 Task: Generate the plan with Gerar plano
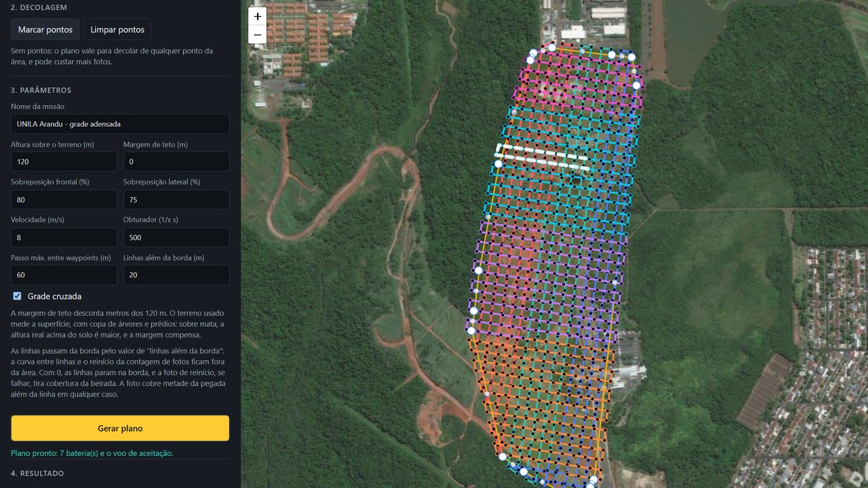point(120,428)
